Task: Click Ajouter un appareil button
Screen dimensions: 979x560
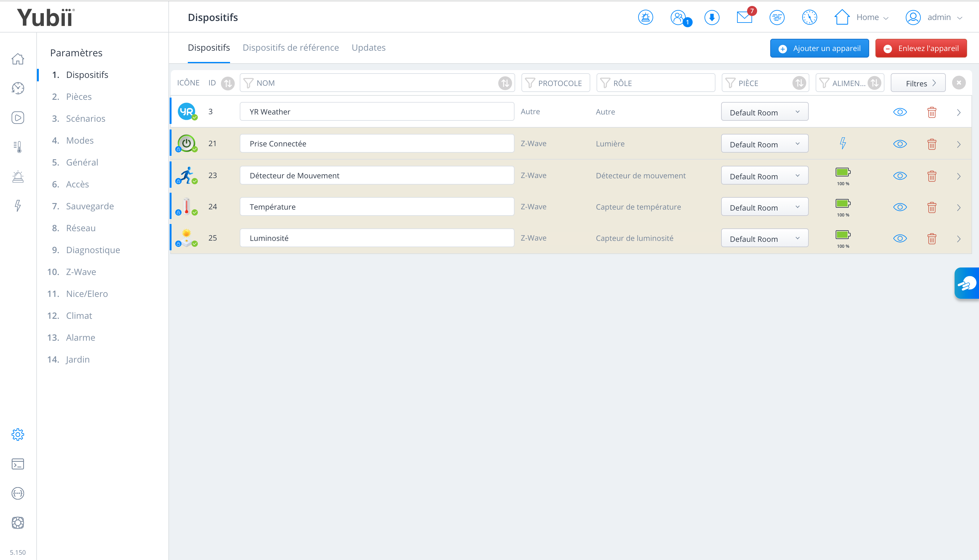Action: coord(819,48)
